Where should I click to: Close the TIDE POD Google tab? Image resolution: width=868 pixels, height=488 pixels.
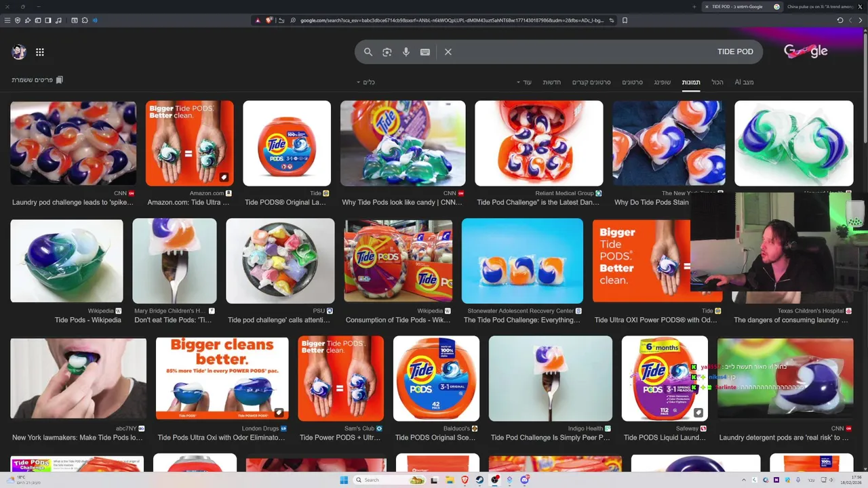click(x=707, y=7)
